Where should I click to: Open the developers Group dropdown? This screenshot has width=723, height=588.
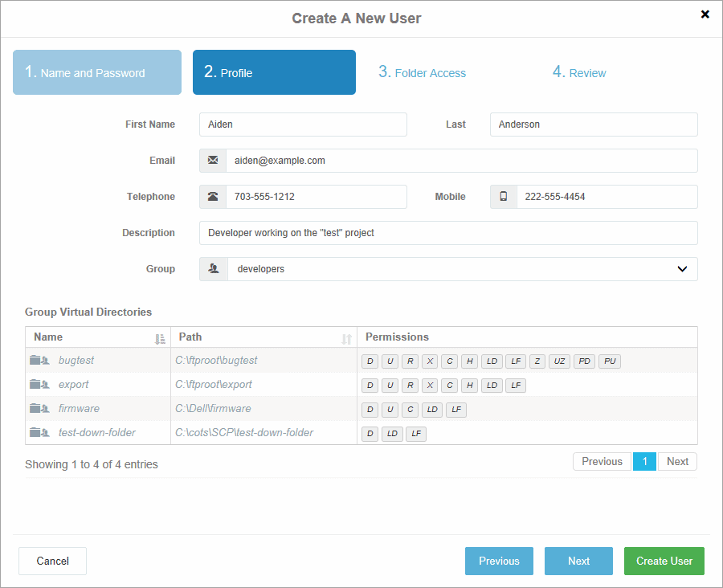click(681, 268)
